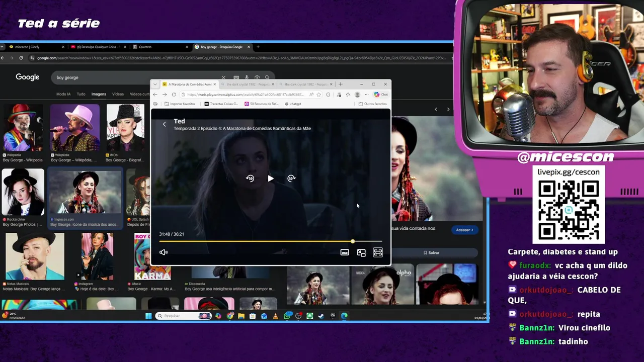644x362 pixels.
Task: Select the 'Modo IA' search filter
Action: (x=63, y=94)
